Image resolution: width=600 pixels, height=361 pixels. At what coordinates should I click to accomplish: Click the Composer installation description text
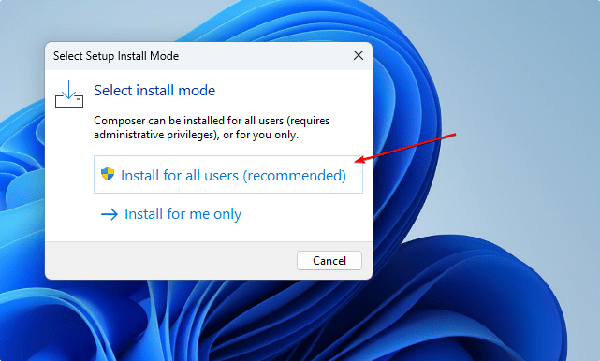[x=212, y=127]
